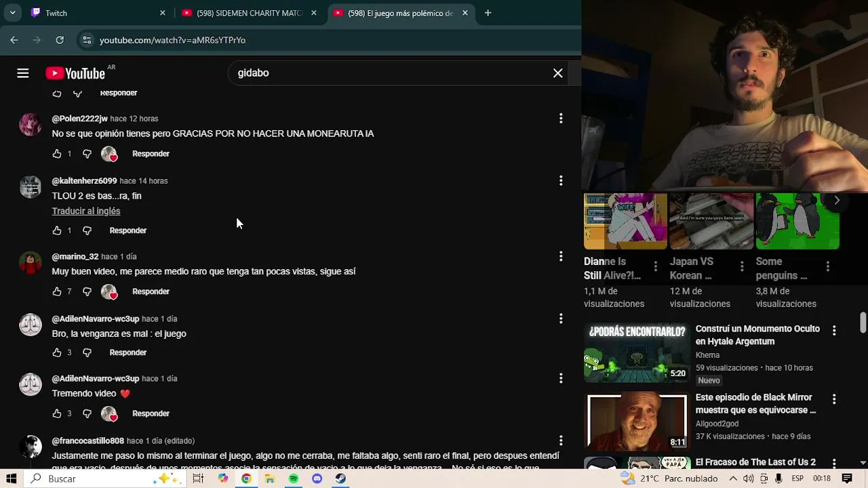The image size is (868, 488).
Task: Like the @marino_32 comment
Action: [x=57, y=291]
